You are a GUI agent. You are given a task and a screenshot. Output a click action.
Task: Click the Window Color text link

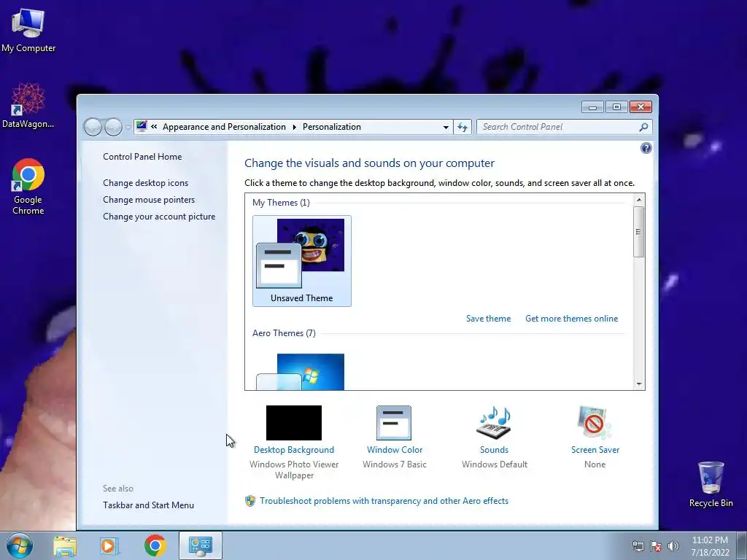click(x=395, y=449)
